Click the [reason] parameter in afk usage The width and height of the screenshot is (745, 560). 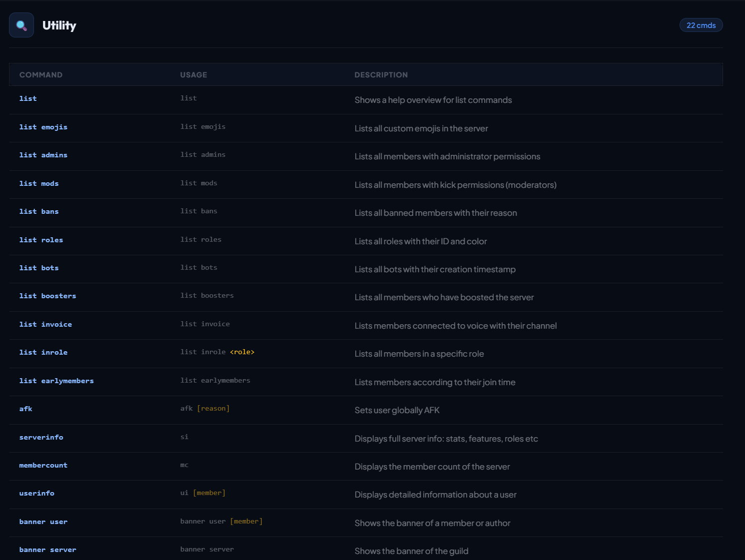[x=213, y=409]
